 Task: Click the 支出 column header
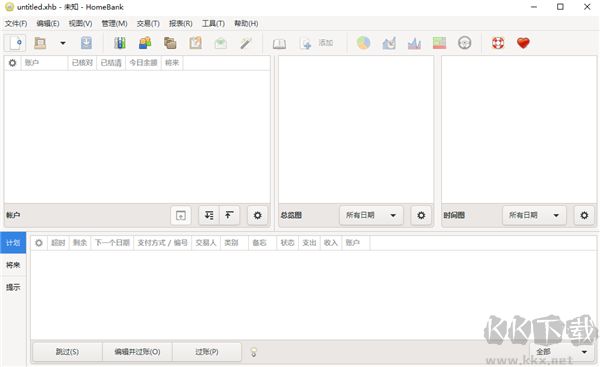point(309,243)
